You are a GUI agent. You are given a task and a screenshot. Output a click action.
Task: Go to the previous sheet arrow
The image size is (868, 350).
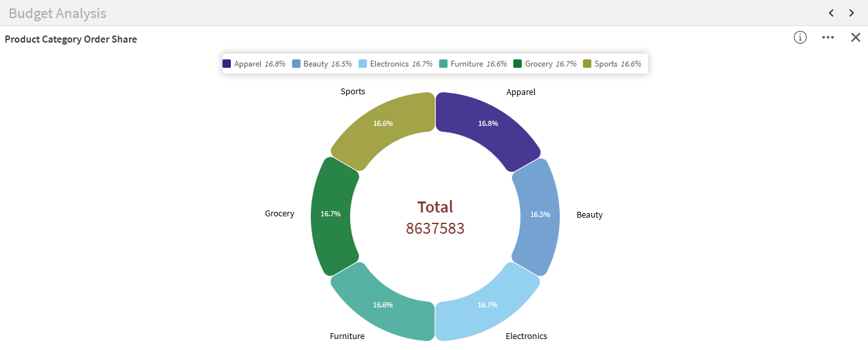831,13
